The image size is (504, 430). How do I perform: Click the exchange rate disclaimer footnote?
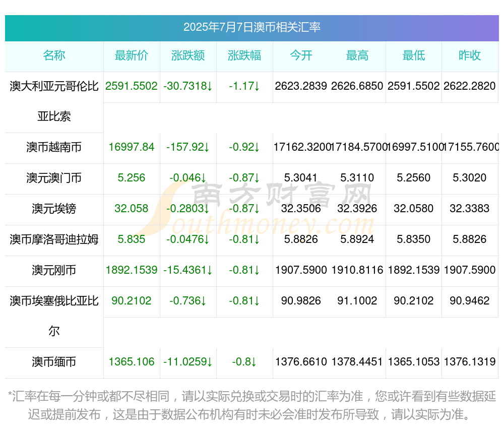251,405
